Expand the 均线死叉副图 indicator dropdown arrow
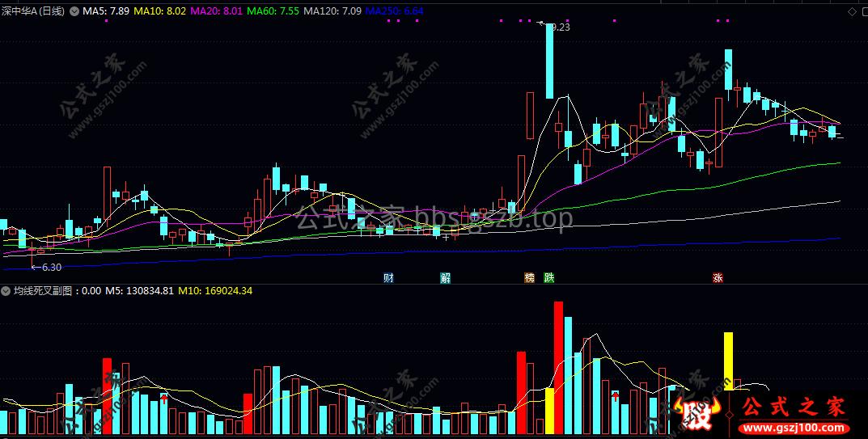The image size is (868, 439). click(6, 290)
